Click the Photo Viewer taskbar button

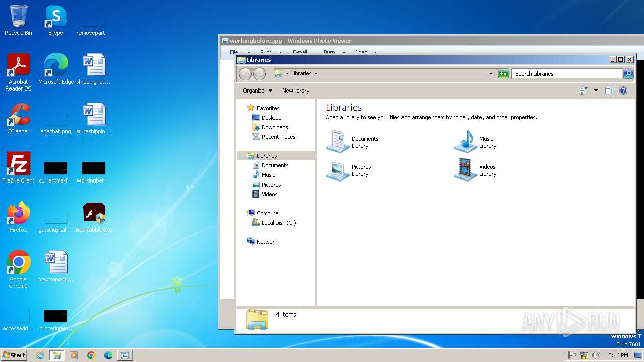[125, 355]
